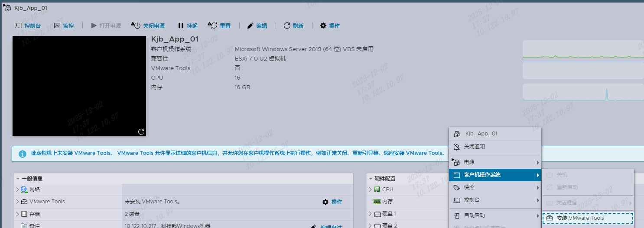Open the 客户机操作系统 submenu
This screenshot has height=228, width=644.
tap(495, 175)
